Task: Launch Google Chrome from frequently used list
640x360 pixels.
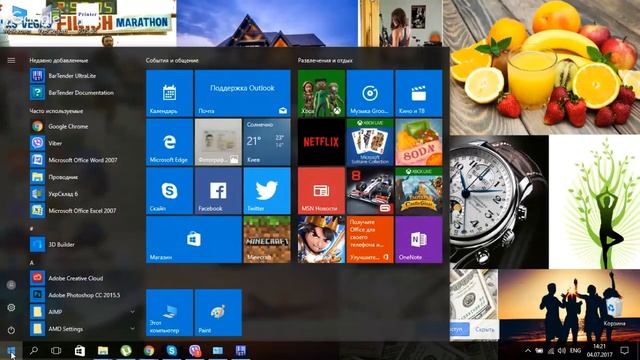Action: coord(83,127)
